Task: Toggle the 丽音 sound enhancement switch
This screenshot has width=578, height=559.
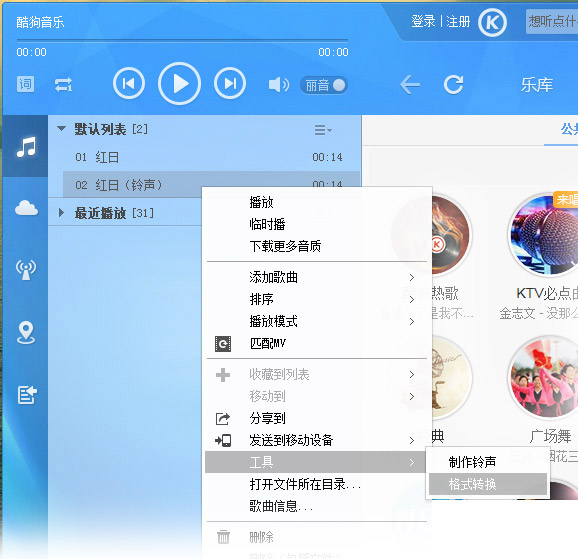Action: tap(324, 85)
